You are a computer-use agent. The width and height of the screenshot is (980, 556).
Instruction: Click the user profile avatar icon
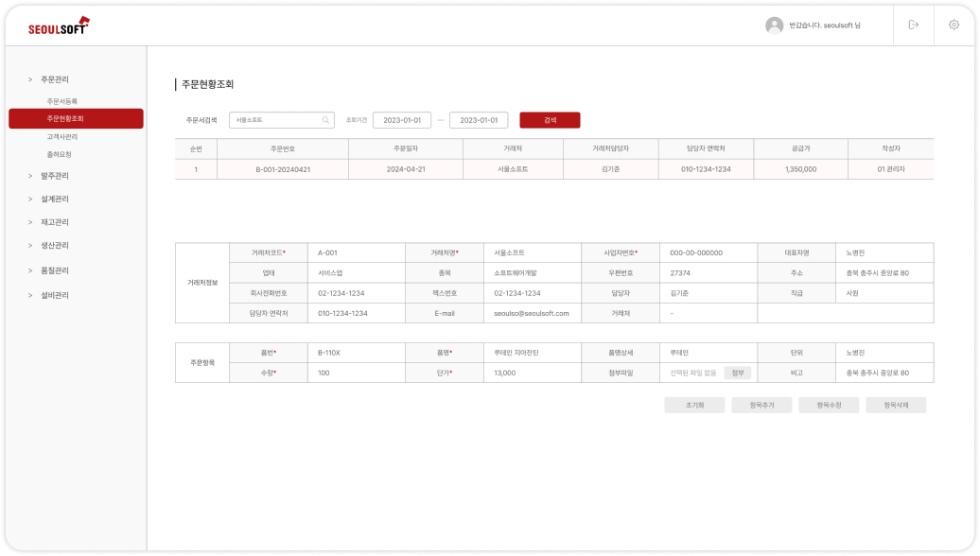[774, 26]
